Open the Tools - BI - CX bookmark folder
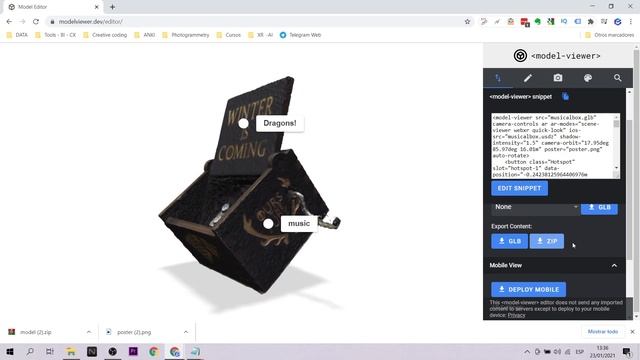Viewport: 640px width, 360px height. 56,35
